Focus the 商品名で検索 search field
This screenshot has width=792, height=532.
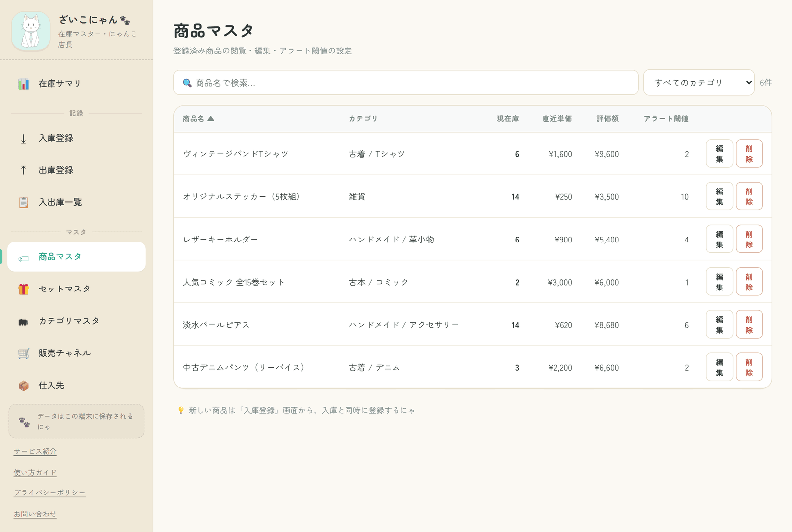(x=405, y=82)
